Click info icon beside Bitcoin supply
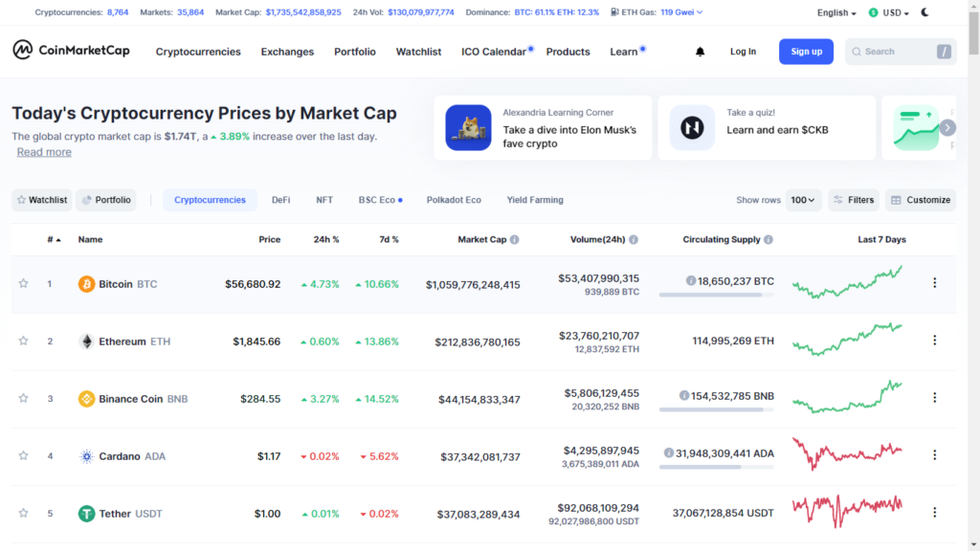 coord(691,281)
